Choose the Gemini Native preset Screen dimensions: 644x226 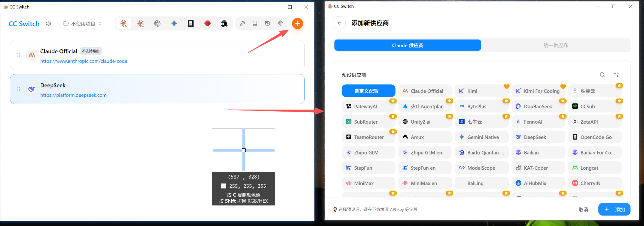pyautogui.click(x=482, y=137)
